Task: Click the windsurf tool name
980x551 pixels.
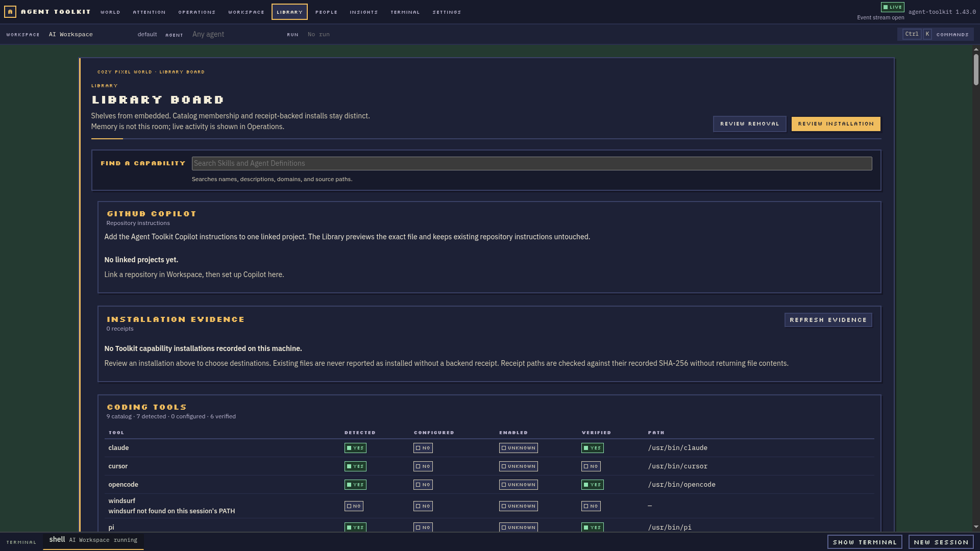Action: click(121, 501)
